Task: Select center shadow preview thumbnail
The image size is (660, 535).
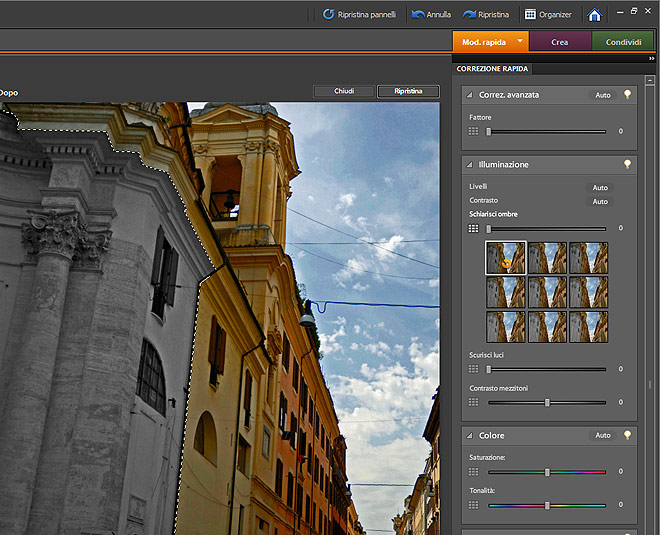Action: point(547,292)
